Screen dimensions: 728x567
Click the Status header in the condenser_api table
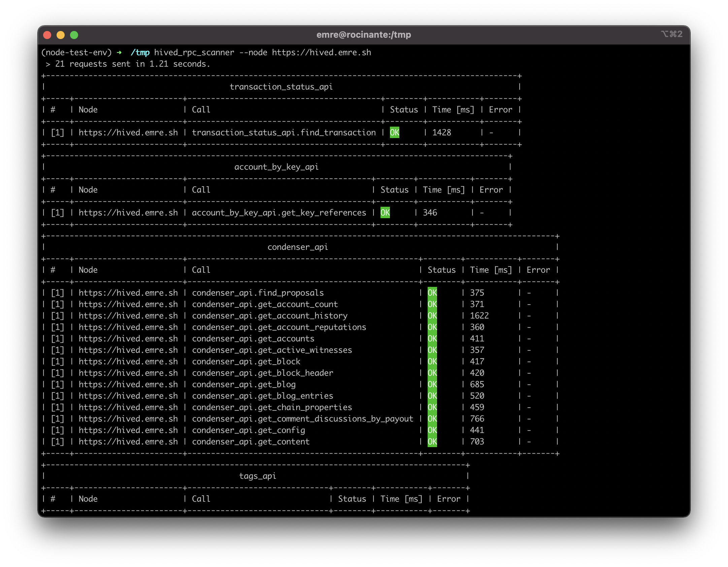[x=441, y=270]
